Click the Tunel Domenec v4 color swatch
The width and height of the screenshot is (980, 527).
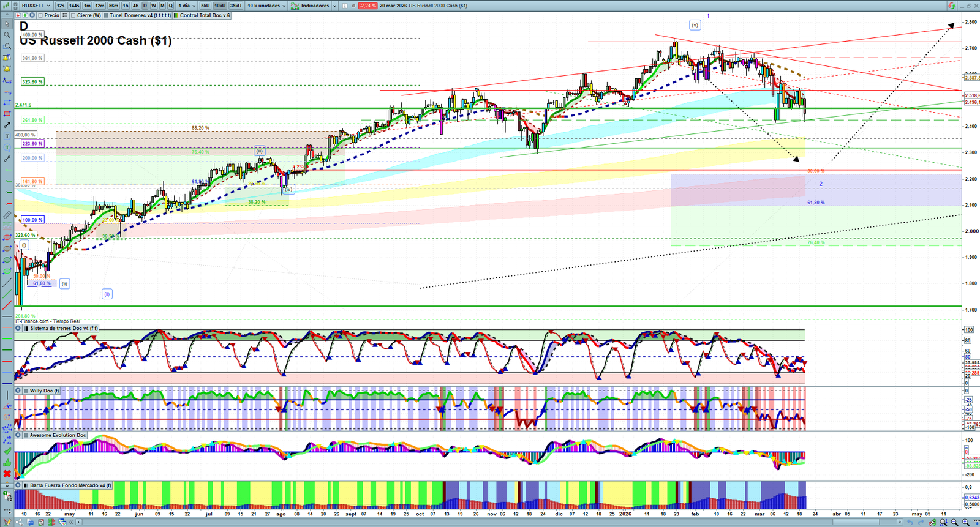(106, 15)
